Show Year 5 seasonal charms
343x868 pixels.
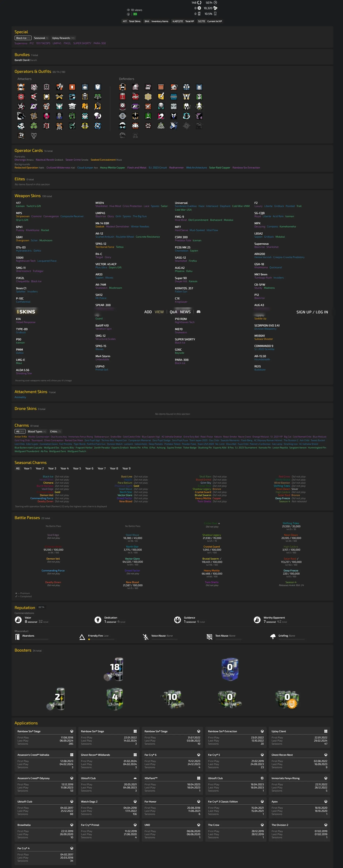coord(77,468)
